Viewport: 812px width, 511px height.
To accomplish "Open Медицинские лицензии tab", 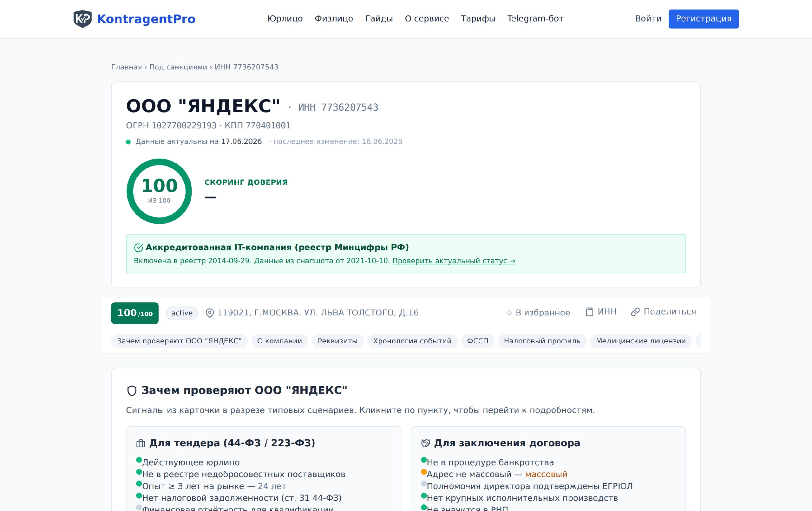I will [641, 341].
